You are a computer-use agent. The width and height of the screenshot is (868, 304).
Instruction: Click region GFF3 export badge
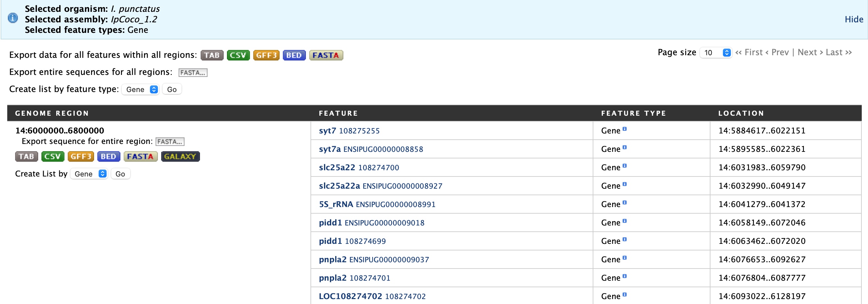[81, 156]
